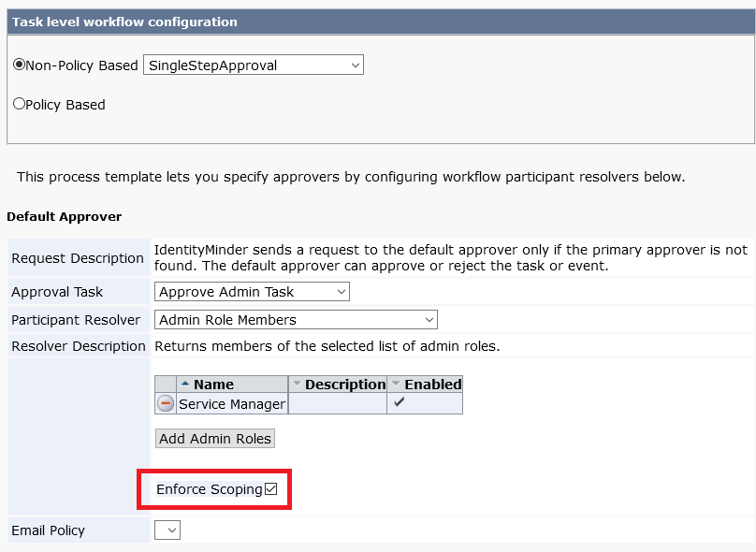Select the Service Manager row name
The width and height of the screenshot is (756, 552).
[x=232, y=404]
